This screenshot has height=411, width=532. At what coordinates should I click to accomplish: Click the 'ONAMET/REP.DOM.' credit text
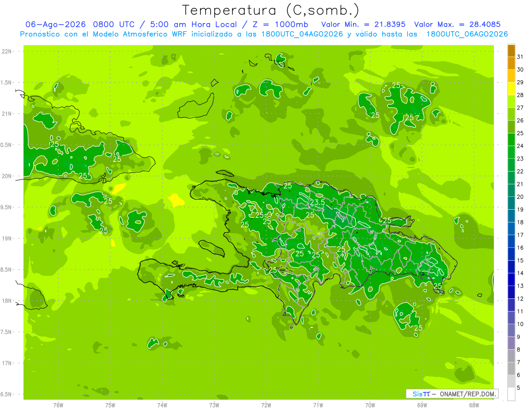click(468, 394)
